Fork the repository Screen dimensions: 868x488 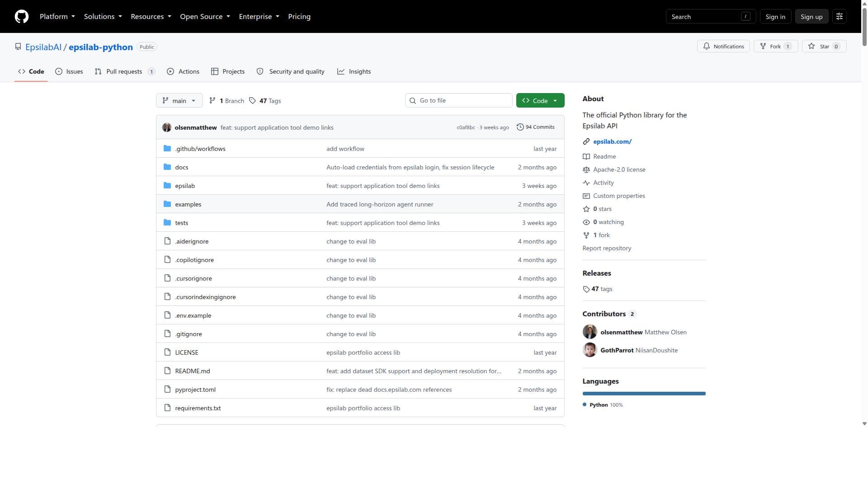[776, 47]
